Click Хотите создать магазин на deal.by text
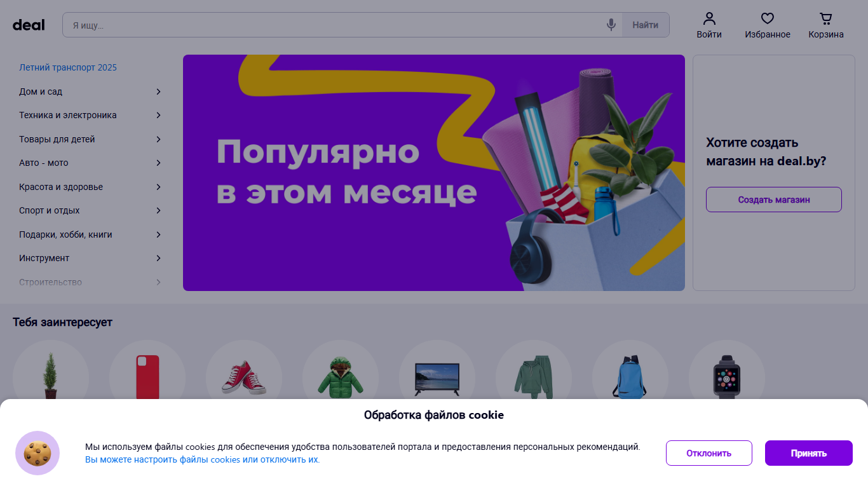Image resolution: width=868 pixels, height=488 pixels. click(x=766, y=152)
